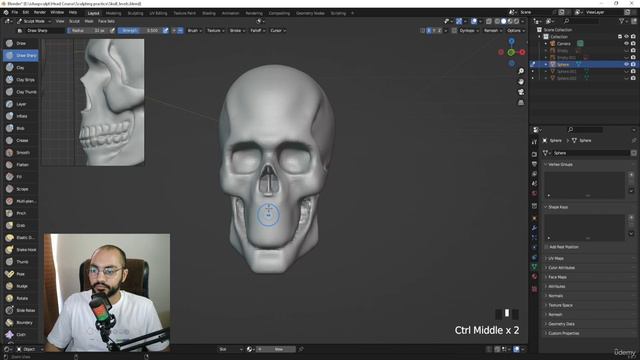Select the Grab brush tool
Viewport: 640px width, 360px height.
coord(20,225)
